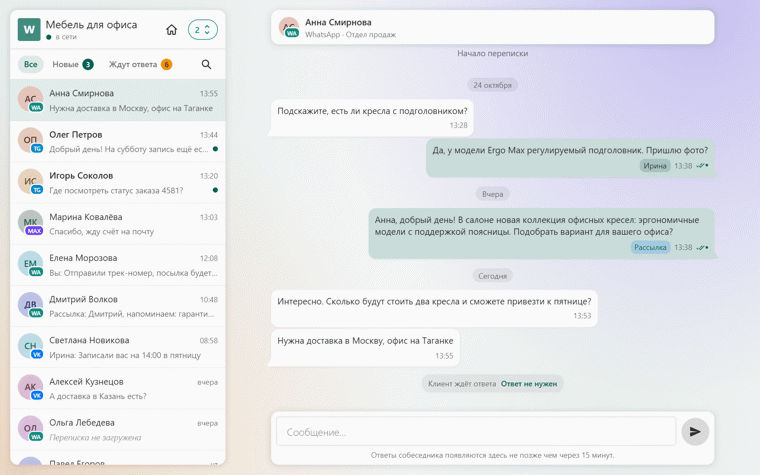
Task: Click Svetlana Novikova's VK avatar
Action: click(x=30, y=346)
